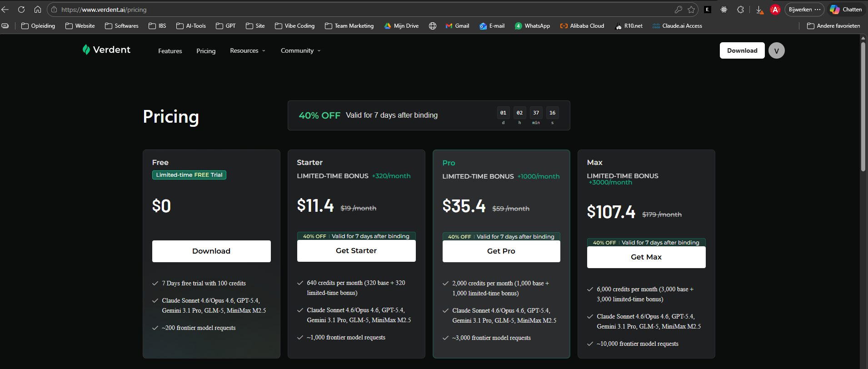This screenshot has width=868, height=369.
Task: Click the $107.4 Max price
Action: click(x=611, y=212)
